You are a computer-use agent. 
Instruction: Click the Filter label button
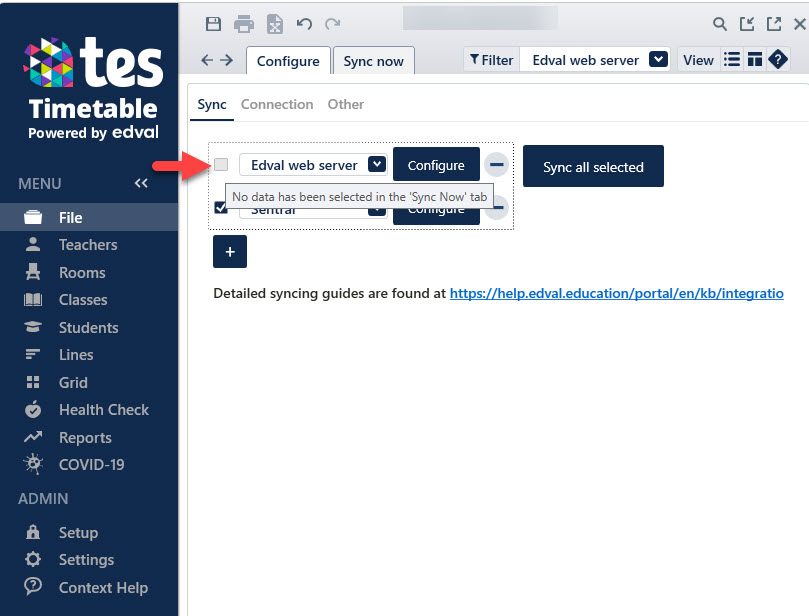pyautogui.click(x=492, y=60)
